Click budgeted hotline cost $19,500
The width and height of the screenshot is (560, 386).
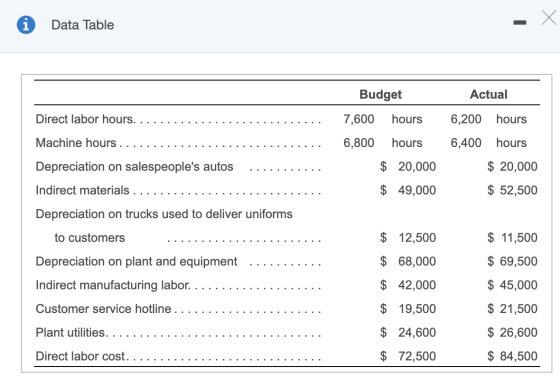click(x=408, y=309)
